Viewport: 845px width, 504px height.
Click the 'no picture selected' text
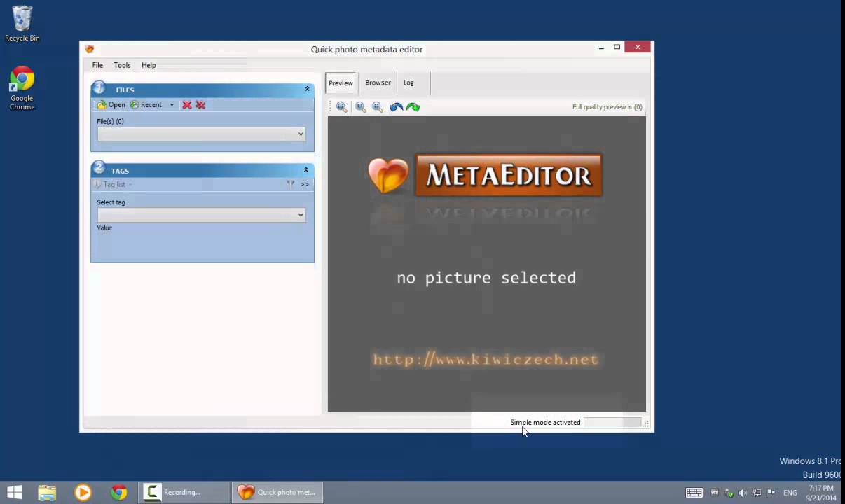point(486,278)
